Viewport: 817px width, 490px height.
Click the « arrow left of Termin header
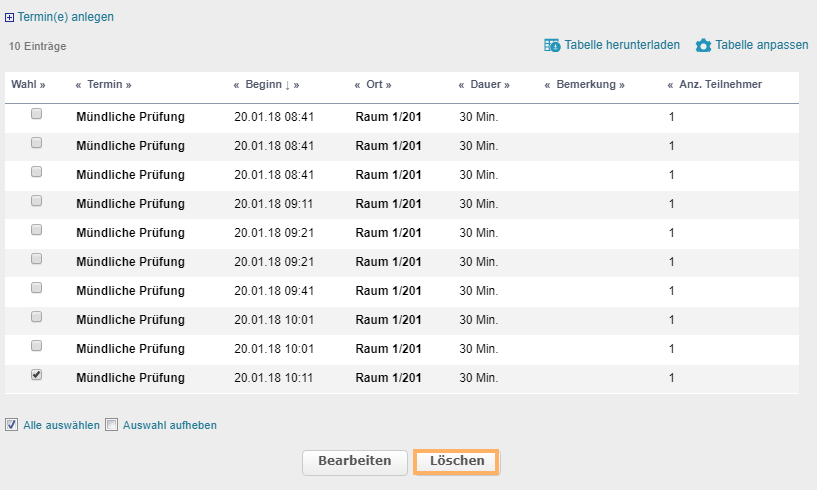78,85
